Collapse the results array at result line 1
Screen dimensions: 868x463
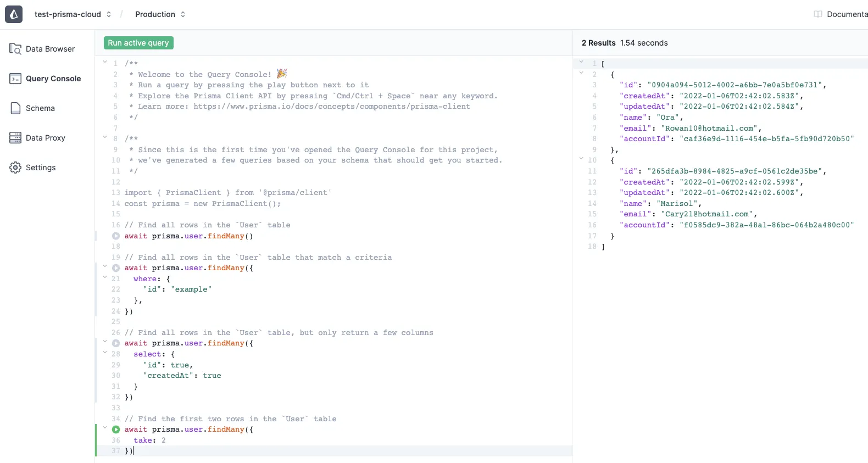coord(581,62)
